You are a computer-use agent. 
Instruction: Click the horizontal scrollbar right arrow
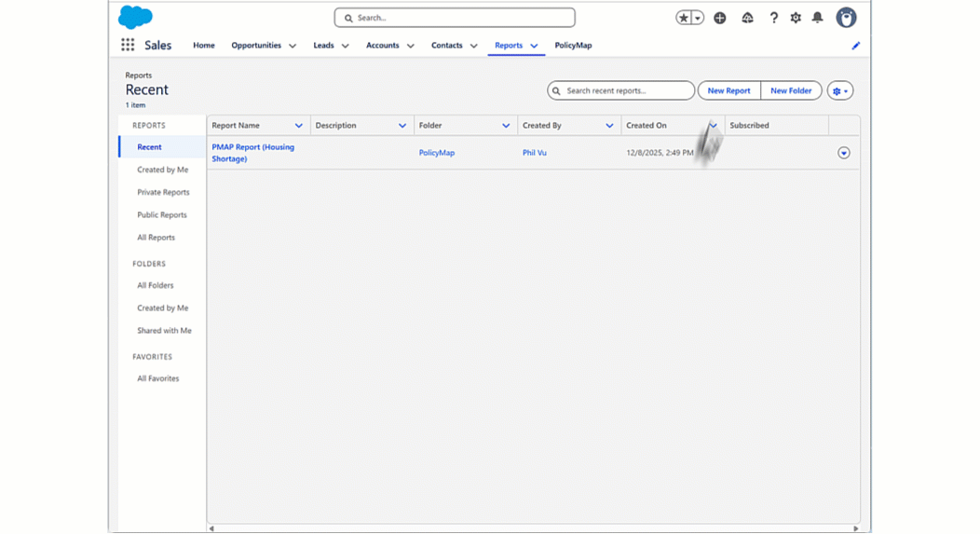point(855,528)
